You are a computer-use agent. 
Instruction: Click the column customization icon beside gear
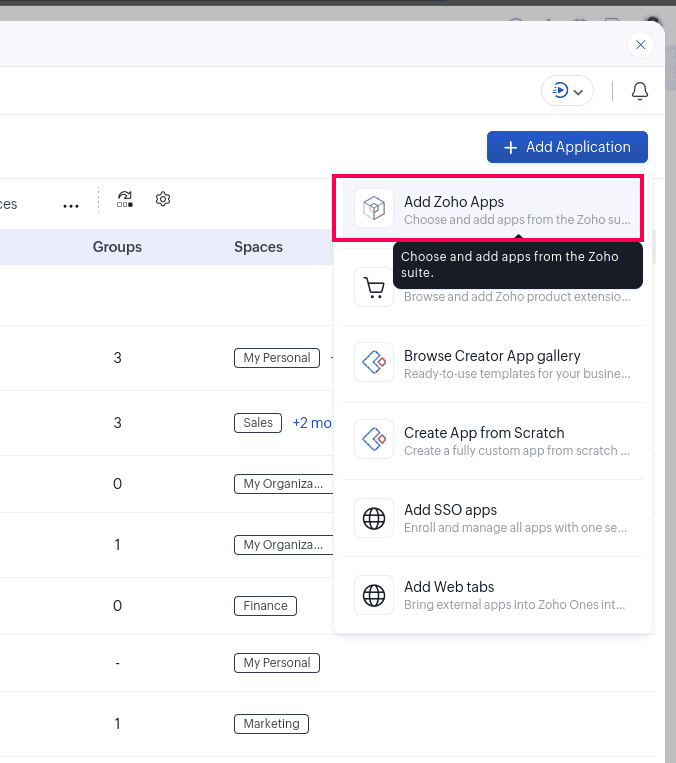[x=125, y=199]
